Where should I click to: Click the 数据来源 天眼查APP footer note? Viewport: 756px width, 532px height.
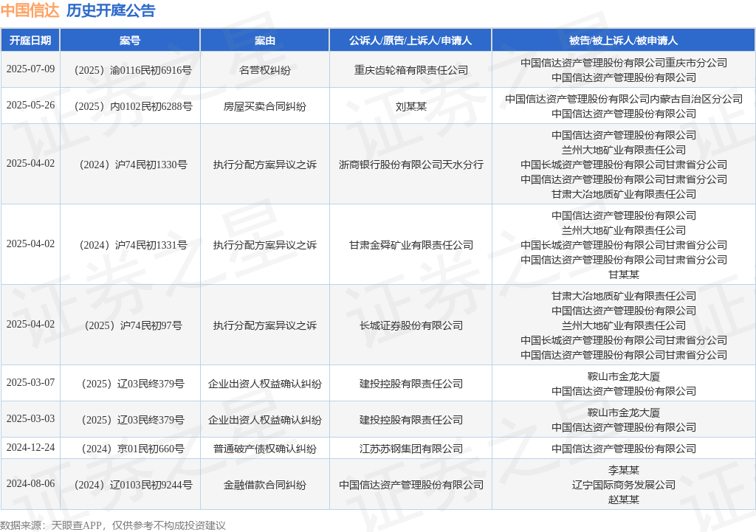pos(113,525)
